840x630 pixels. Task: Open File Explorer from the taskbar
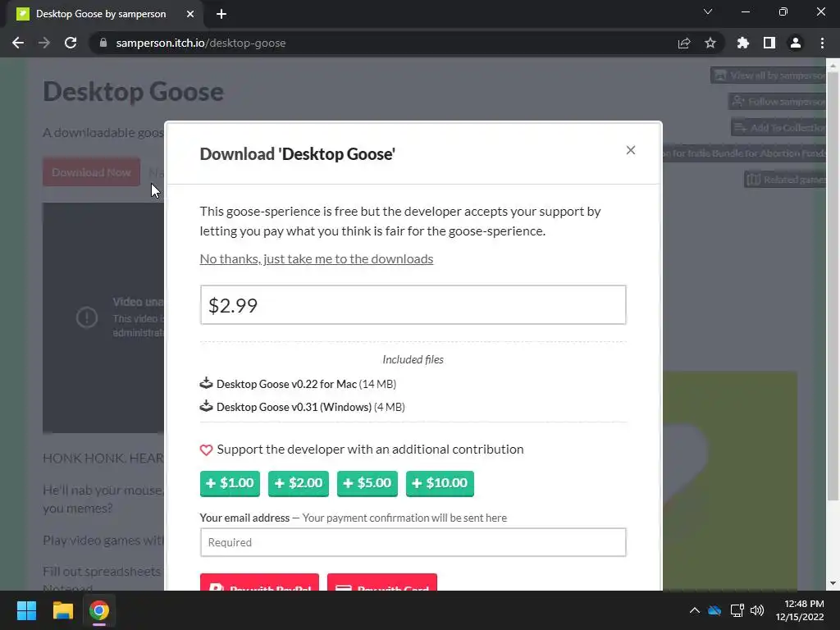(x=62, y=610)
